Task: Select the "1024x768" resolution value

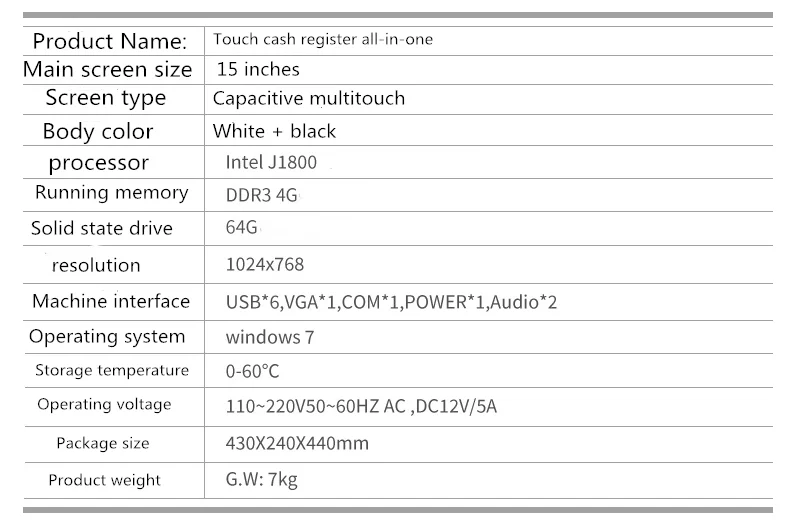Action: click(x=265, y=265)
